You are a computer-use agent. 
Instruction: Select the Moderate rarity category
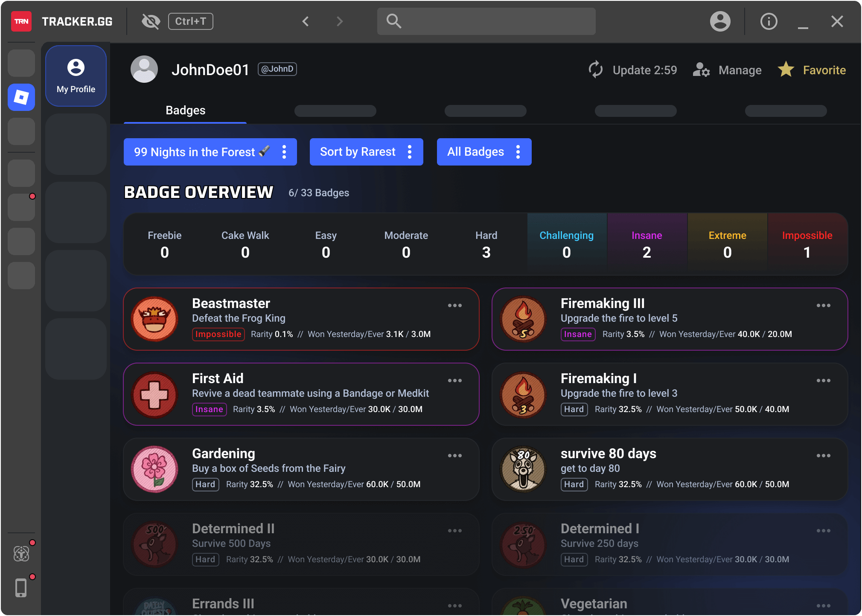pos(406,244)
